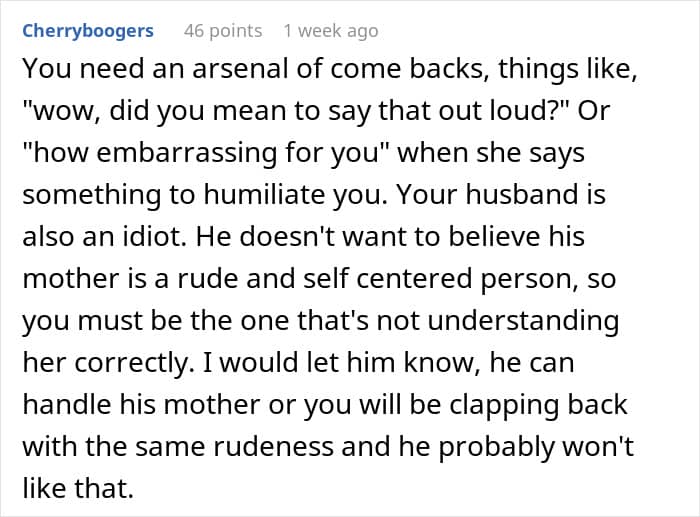The width and height of the screenshot is (700, 517).
Task: Open the Cherryboogers user profile link
Action: point(88,31)
